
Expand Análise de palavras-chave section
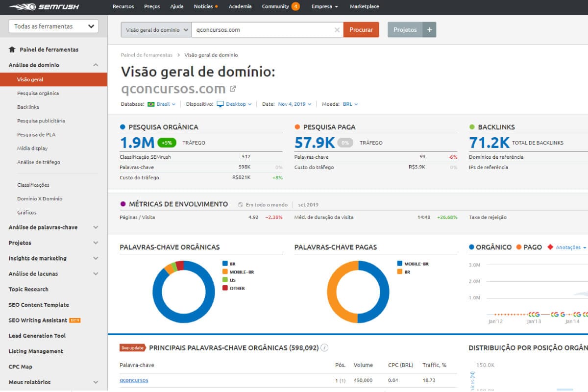tap(96, 227)
